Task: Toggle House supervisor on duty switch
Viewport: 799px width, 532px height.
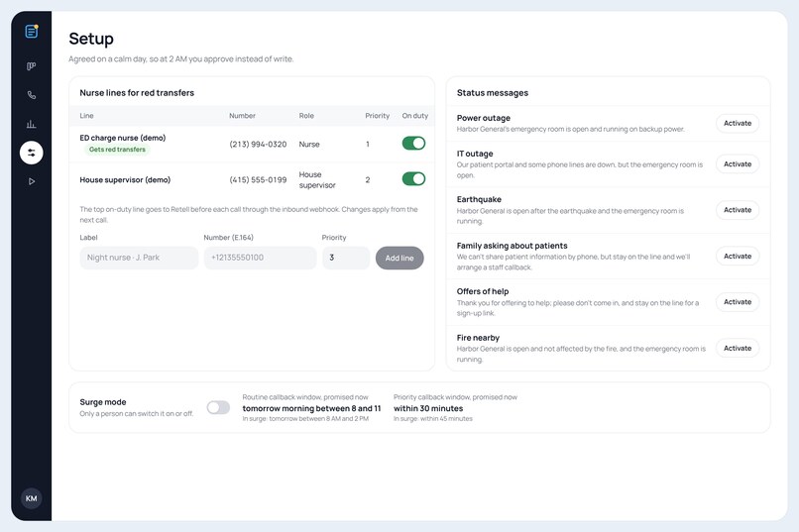Action: coord(413,179)
